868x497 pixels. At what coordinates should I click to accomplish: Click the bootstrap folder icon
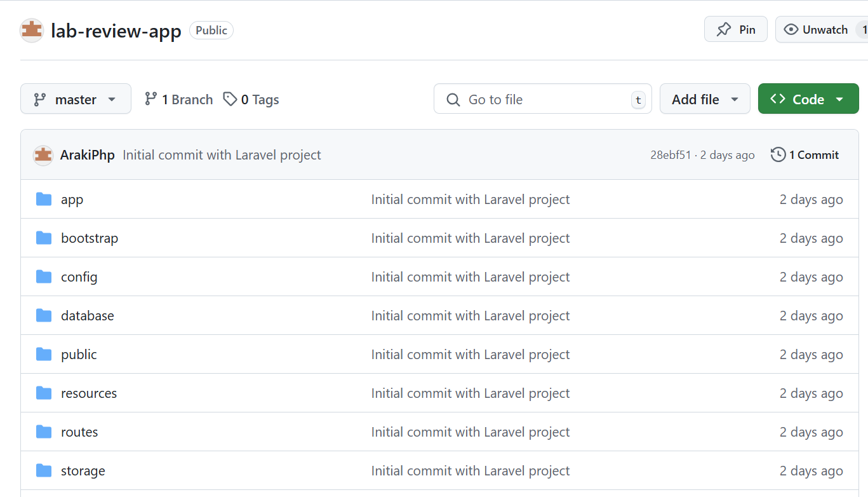44,238
